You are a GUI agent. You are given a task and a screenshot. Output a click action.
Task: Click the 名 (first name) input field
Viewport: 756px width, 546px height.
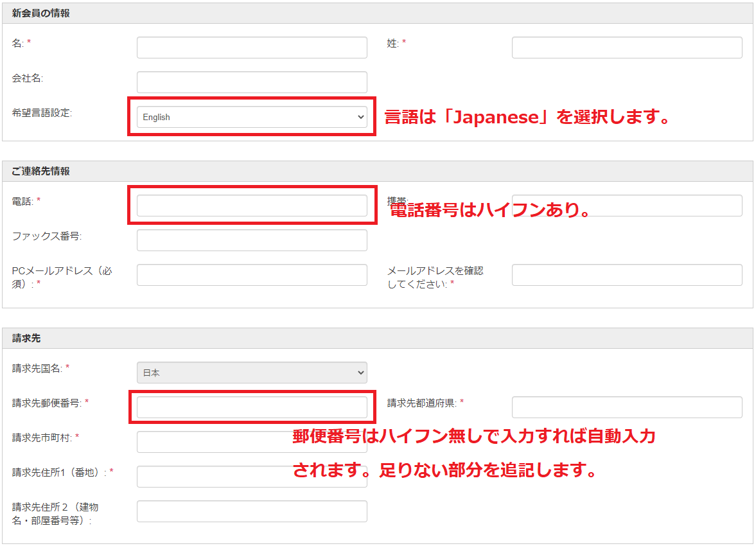click(x=252, y=48)
